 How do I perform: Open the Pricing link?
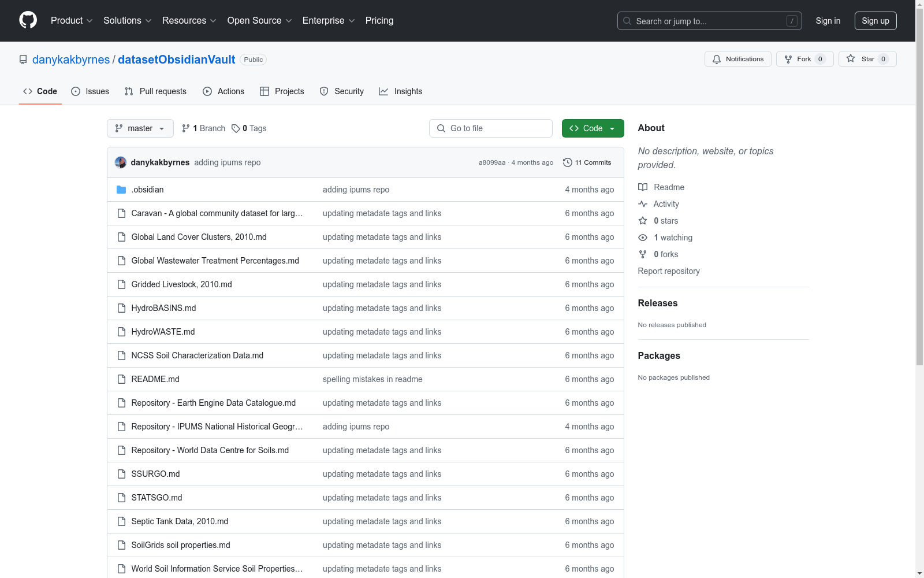pyautogui.click(x=379, y=20)
